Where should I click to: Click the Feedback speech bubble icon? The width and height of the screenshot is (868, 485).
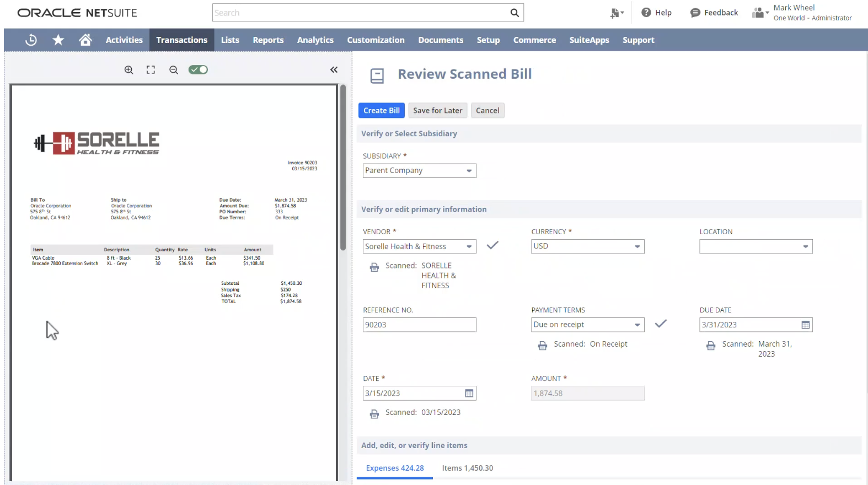695,13
